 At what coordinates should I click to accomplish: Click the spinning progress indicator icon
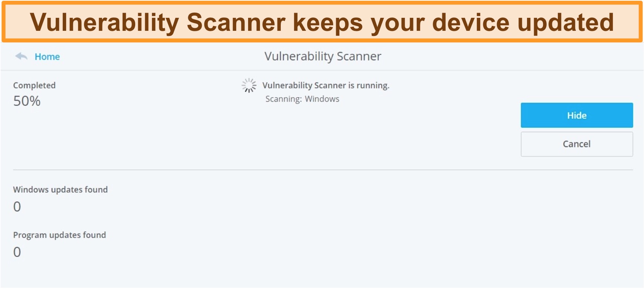coord(249,85)
